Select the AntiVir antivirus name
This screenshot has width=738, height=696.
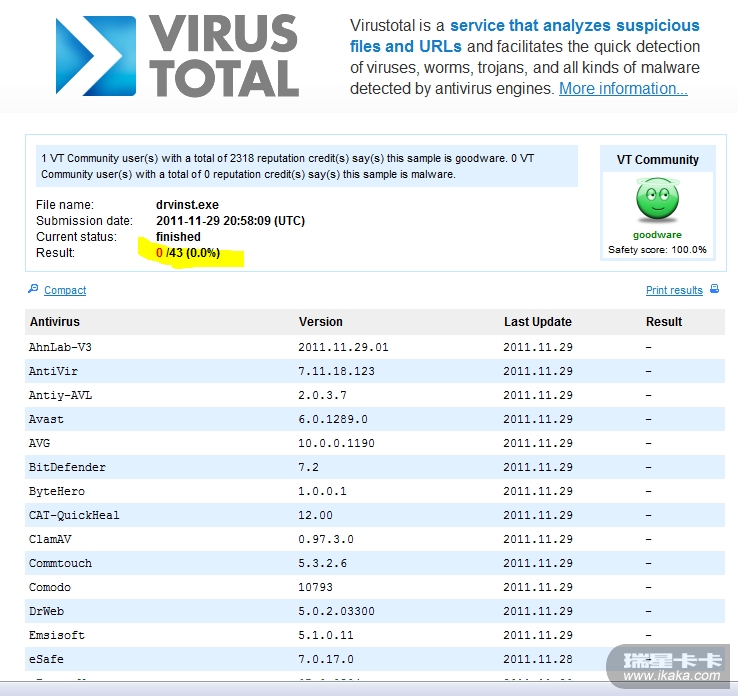[53, 371]
